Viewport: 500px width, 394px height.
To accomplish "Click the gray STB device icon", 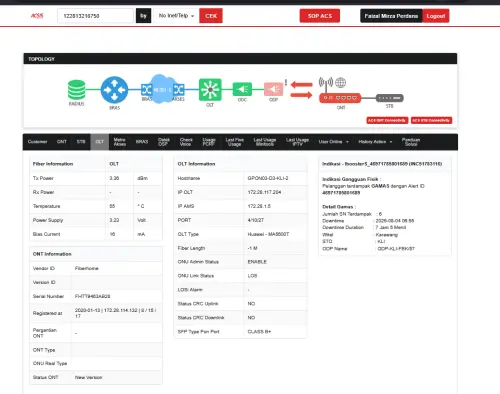I will (390, 98).
